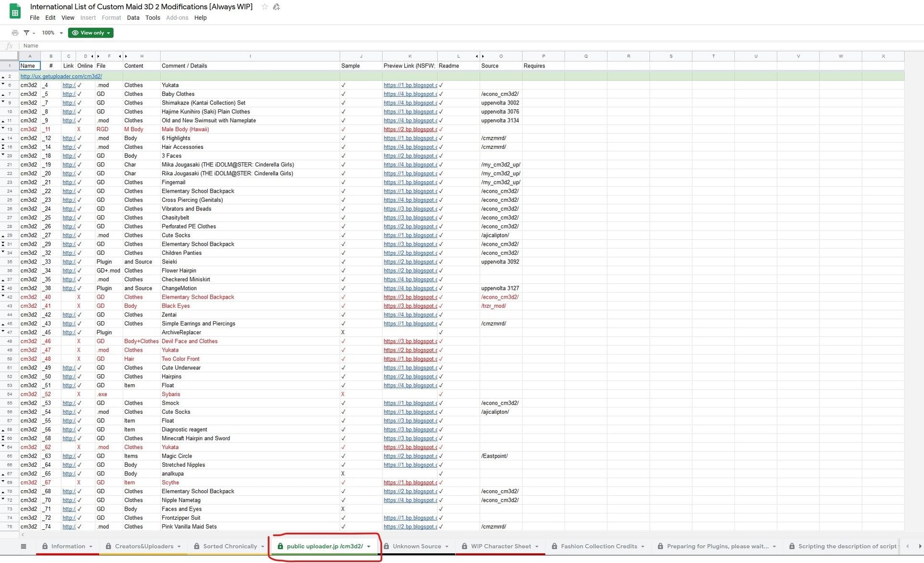Open blogspot link for Pink Vanilla Maid Sets
924x563 pixels.
click(410, 527)
